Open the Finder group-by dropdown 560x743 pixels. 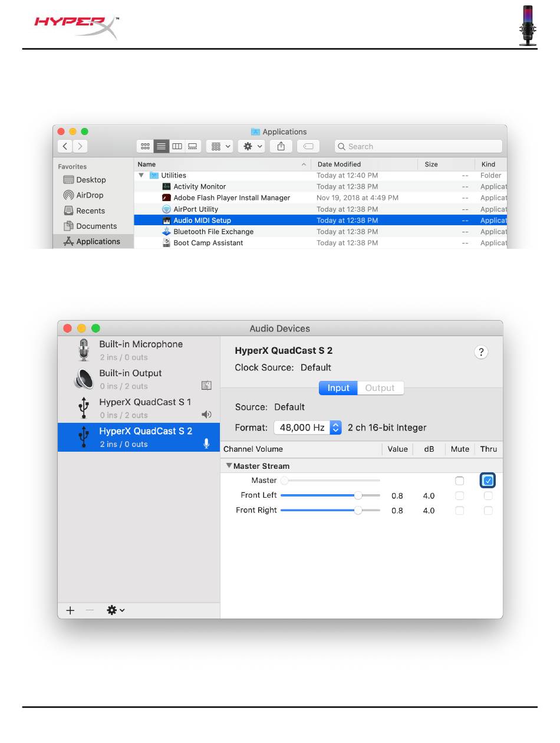click(x=221, y=146)
